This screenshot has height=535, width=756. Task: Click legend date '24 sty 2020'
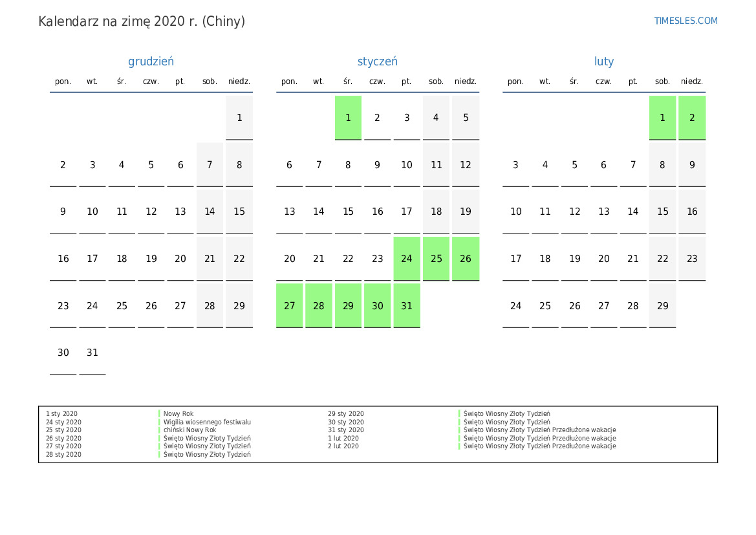63,422
